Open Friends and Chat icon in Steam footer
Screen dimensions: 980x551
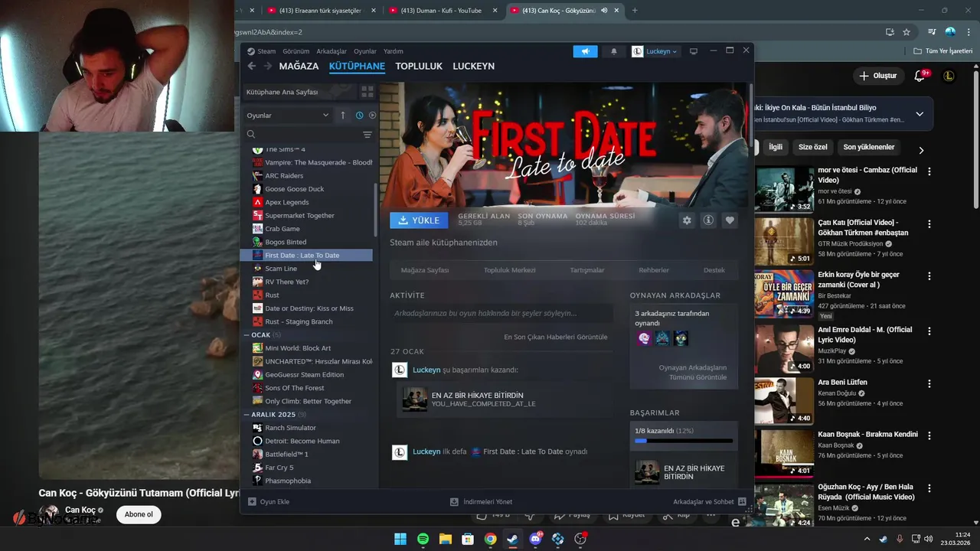[x=742, y=501]
